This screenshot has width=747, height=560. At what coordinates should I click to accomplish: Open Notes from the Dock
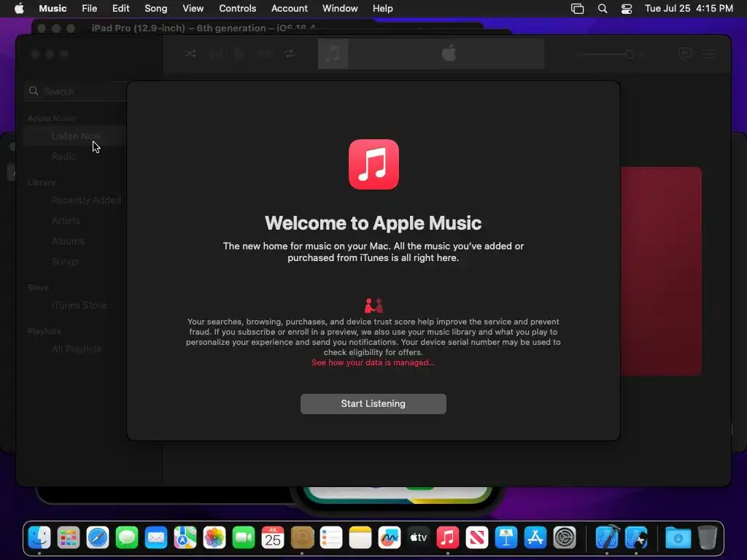pos(360,538)
